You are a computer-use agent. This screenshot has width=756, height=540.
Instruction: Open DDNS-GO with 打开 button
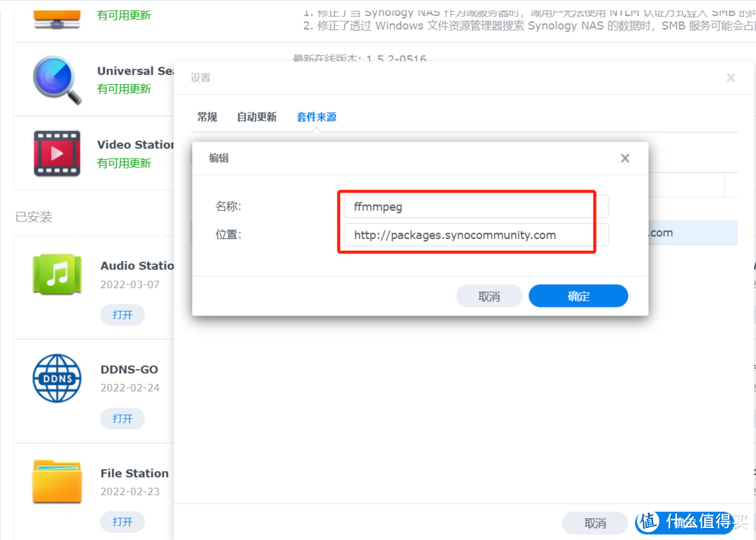(x=122, y=418)
